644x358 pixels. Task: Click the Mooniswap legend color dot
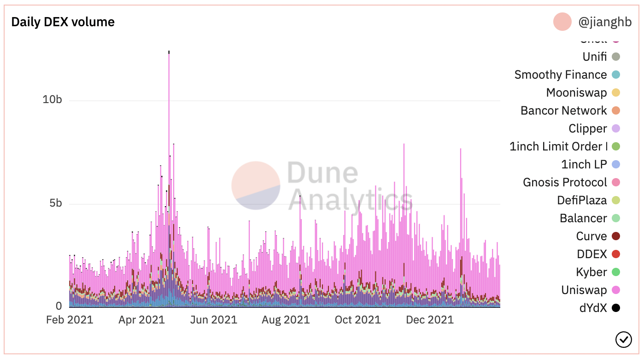(616, 93)
